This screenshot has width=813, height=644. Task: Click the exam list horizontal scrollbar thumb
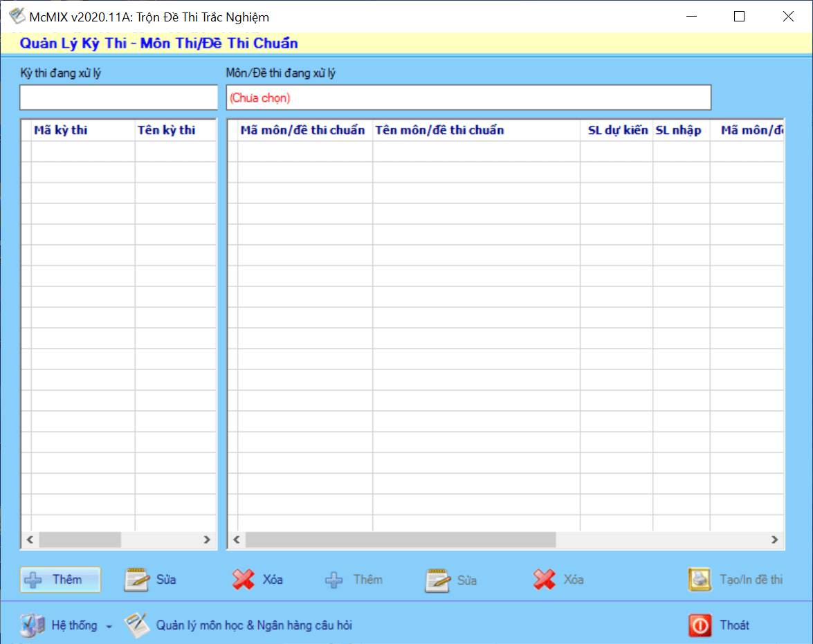pos(80,540)
